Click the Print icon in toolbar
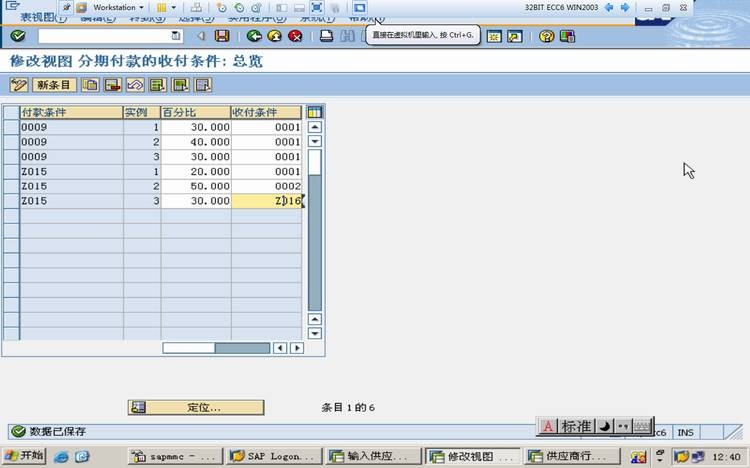 pos(325,36)
